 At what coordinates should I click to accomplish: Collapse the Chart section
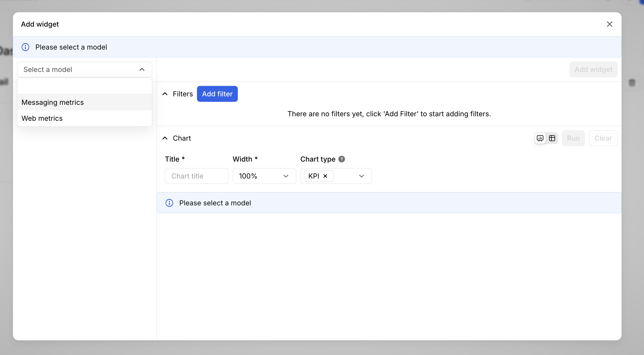tap(165, 138)
